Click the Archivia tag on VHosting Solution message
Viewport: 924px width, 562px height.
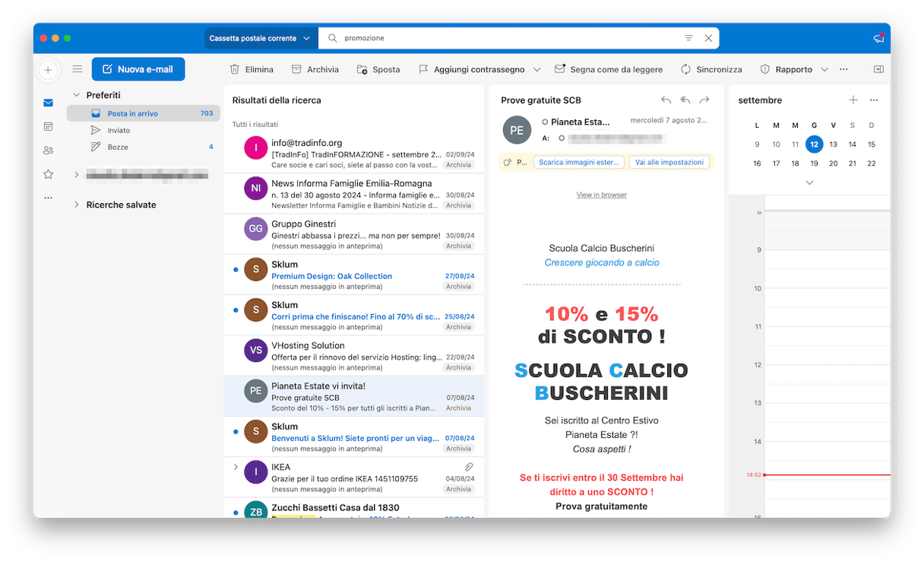point(458,367)
